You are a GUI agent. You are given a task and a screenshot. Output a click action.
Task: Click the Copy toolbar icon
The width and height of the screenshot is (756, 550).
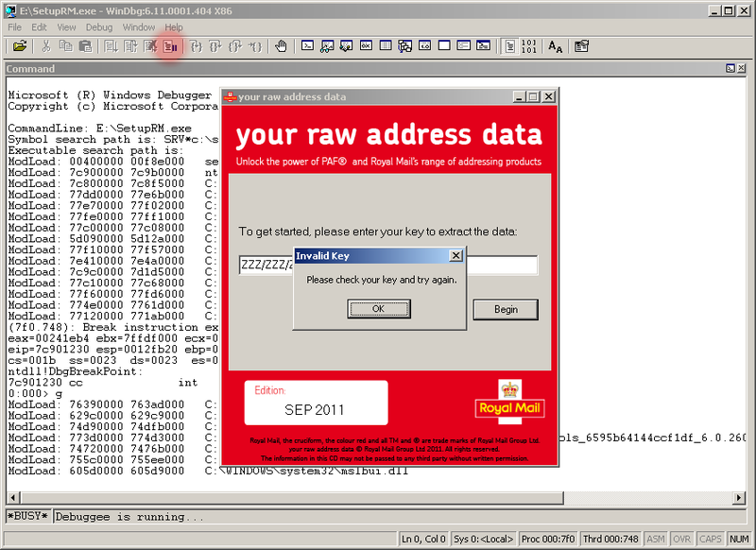[x=65, y=46]
